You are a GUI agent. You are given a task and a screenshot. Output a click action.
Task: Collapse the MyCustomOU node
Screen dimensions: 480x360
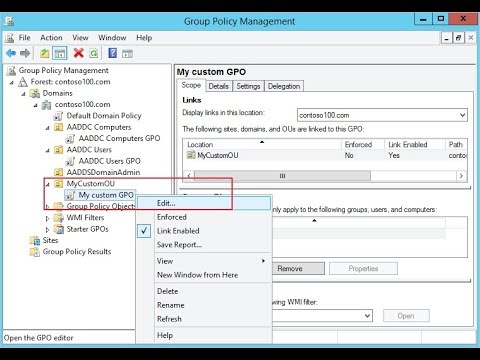point(47,184)
